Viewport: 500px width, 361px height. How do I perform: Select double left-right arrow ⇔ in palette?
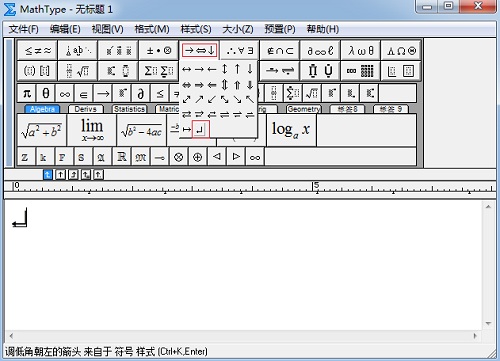187,85
